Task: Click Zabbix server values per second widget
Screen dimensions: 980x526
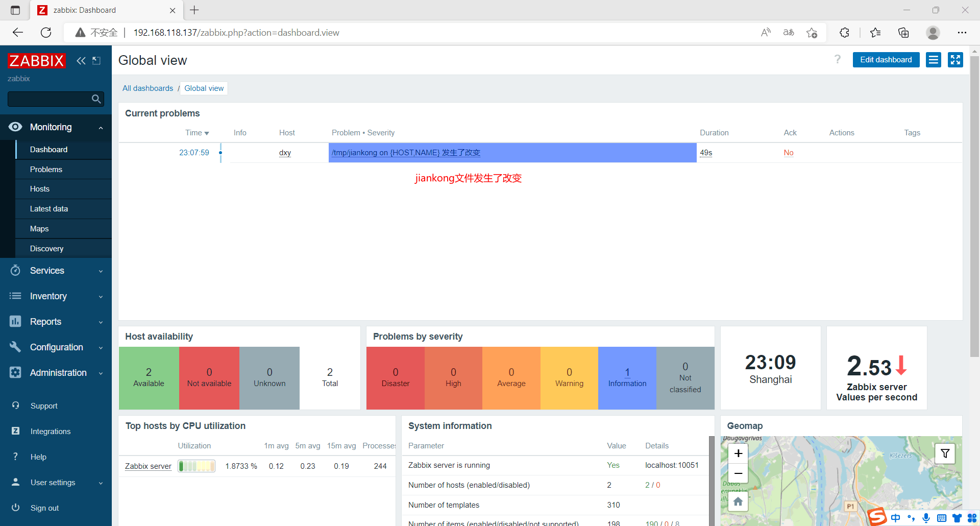Action: (877, 368)
